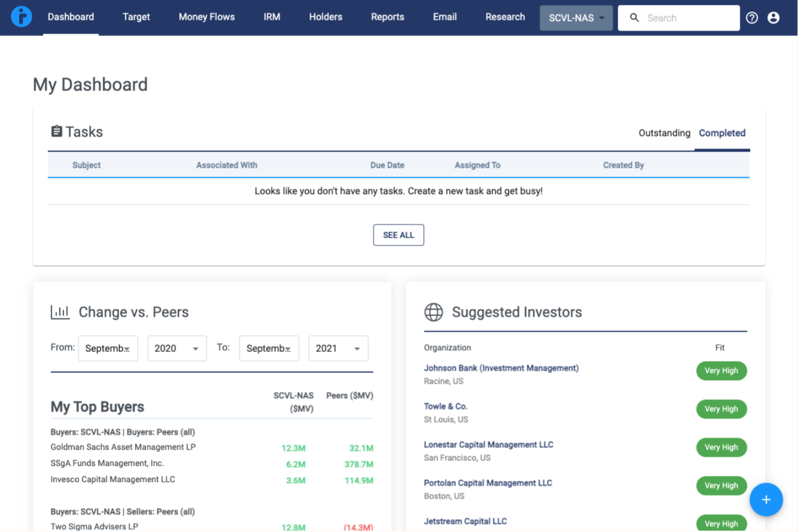798x532 pixels.
Task: Click the bar chart icon next to Change vs. Peers
Action: point(60,312)
